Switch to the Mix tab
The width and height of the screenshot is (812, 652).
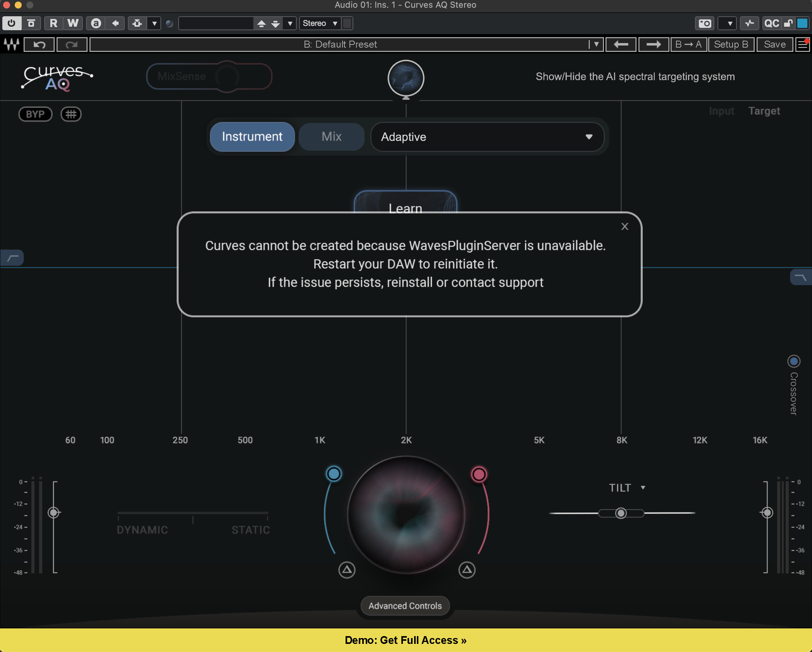point(332,137)
